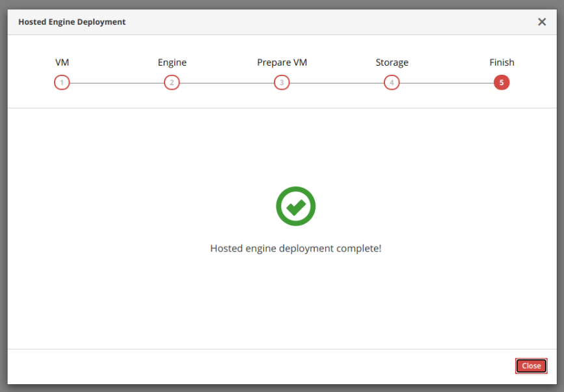Click the connector line between steps 4 and 5
Screen dimensions: 564x392
[x=446, y=83]
